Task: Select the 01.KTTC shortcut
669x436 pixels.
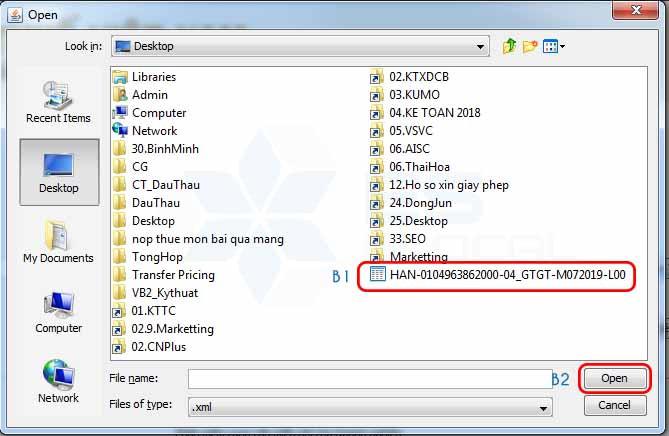Action: [144, 311]
